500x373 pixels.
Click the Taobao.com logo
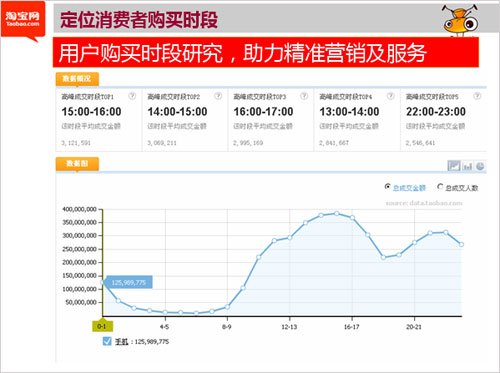pyautogui.click(x=23, y=21)
